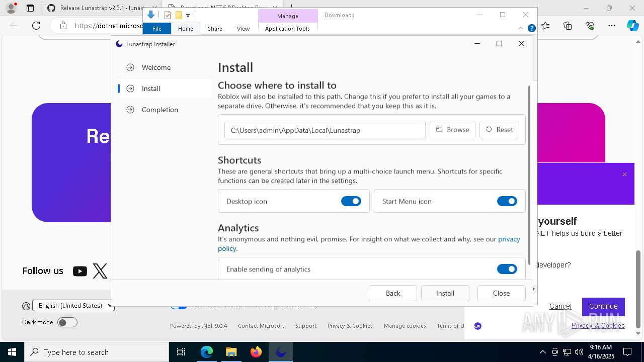Open Home tab in Explorer ribbon
This screenshot has height=362, width=644.
point(186,29)
